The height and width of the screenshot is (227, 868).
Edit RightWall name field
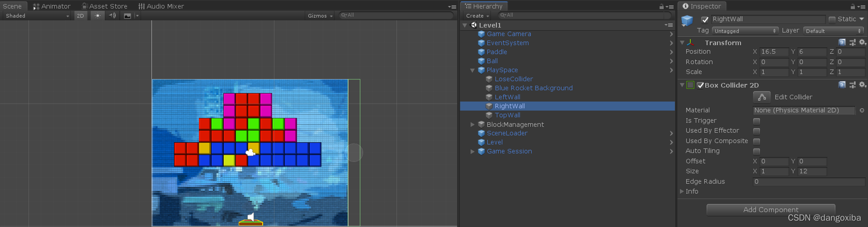pos(768,19)
